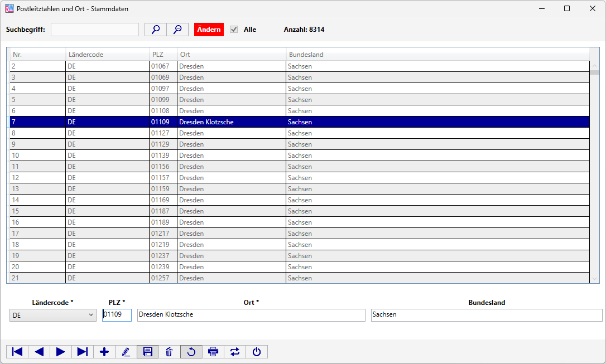Select the row with PLZ 01237
The image size is (606, 364).
[x=300, y=256]
